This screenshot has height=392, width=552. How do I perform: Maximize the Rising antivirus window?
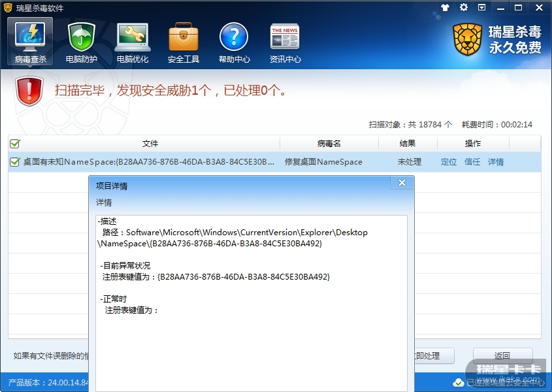pyautogui.click(x=519, y=7)
